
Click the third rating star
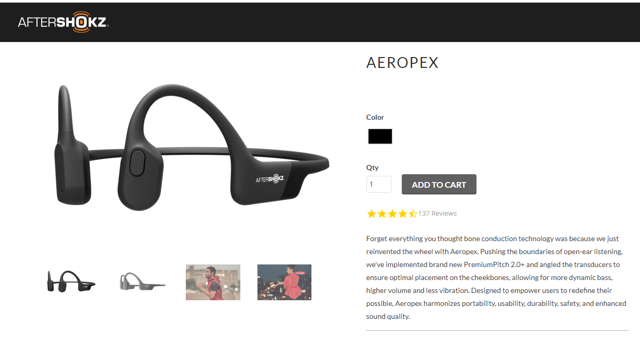coord(392,214)
